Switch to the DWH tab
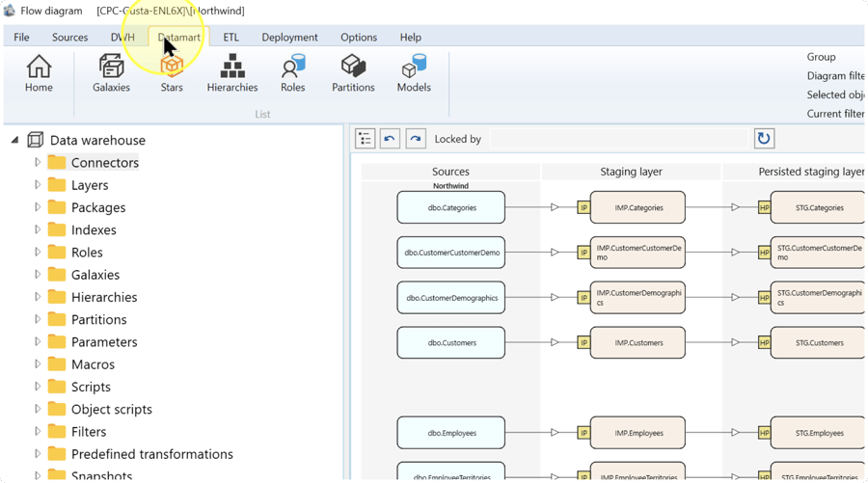This screenshot has width=868, height=483. point(122,37)
